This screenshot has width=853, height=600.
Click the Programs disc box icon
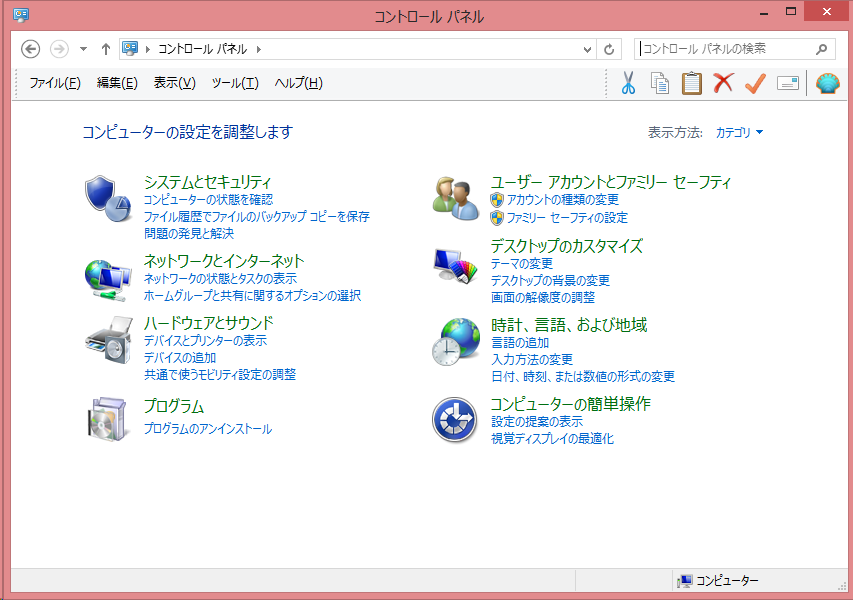point(107,418)
